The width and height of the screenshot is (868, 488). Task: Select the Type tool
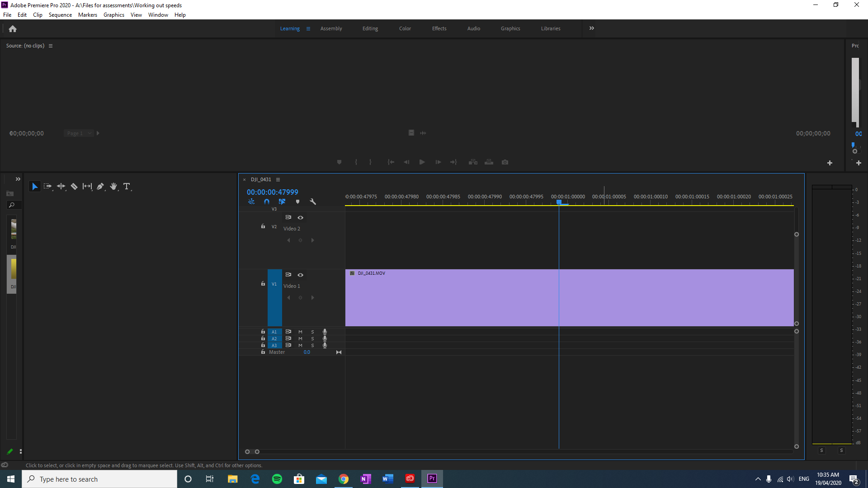(127, 186)
